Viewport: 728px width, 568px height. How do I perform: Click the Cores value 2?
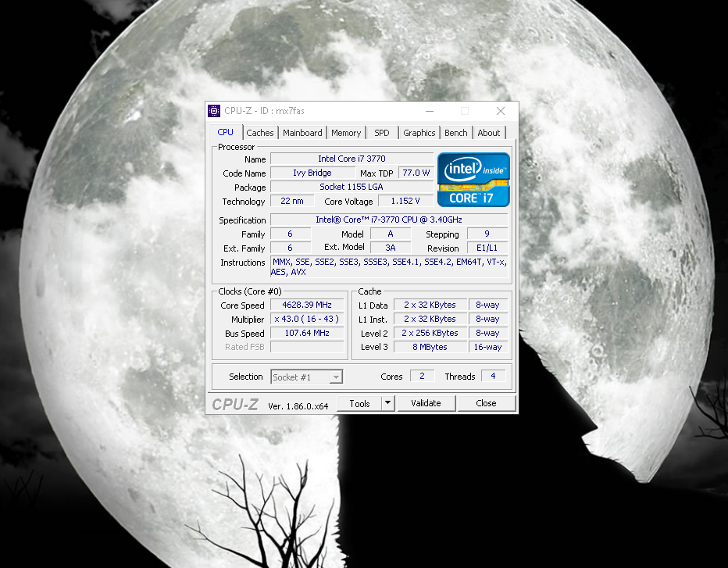[x=422, y=376]
